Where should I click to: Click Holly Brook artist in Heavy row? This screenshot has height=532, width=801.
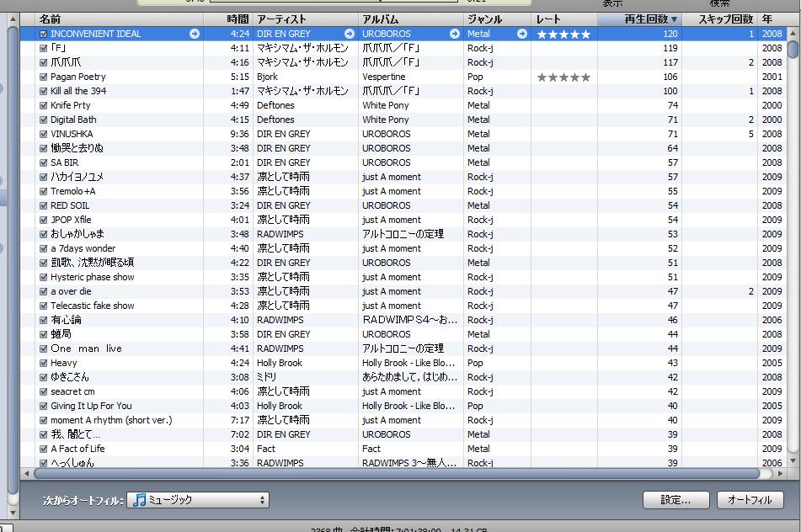[280, 363]
